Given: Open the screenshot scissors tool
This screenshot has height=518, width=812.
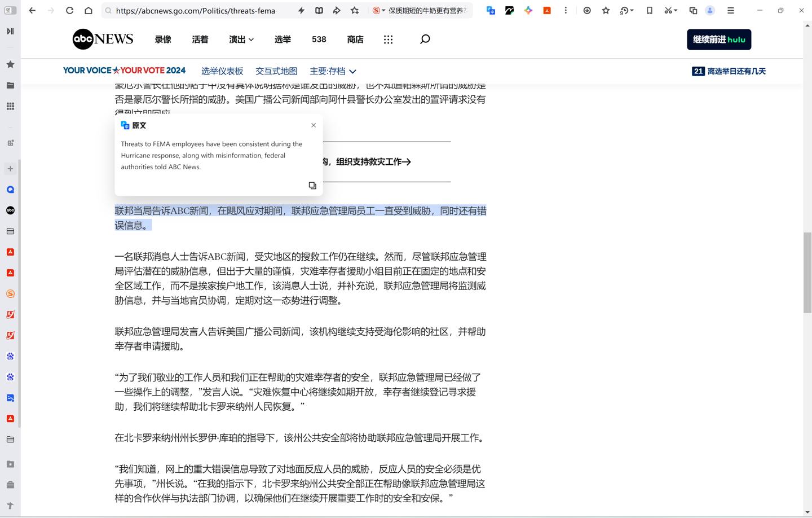Looking at the screenshot, I should pyautogui.click(x=668, y=10).
